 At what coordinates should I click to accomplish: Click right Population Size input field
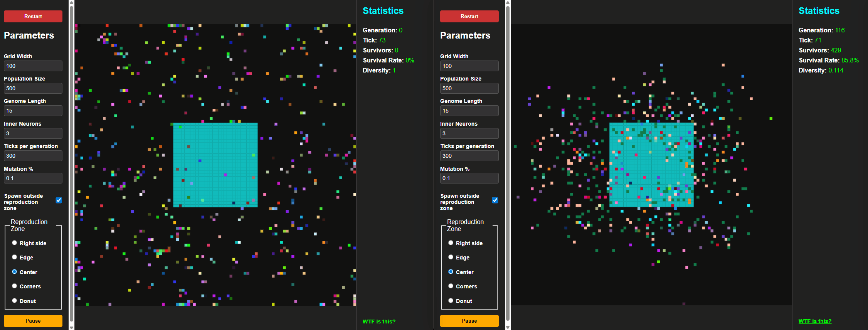click(469, 88)
